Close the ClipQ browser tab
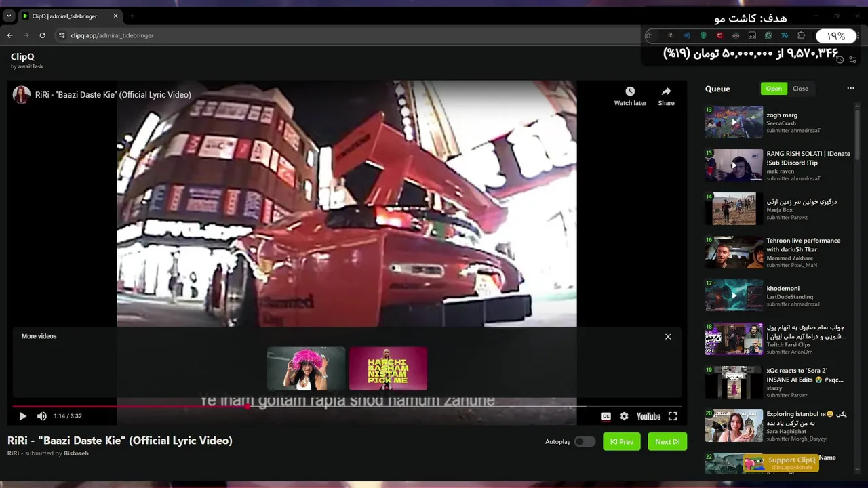The width and height of the screenshot is (868, 488). (115, 16)
